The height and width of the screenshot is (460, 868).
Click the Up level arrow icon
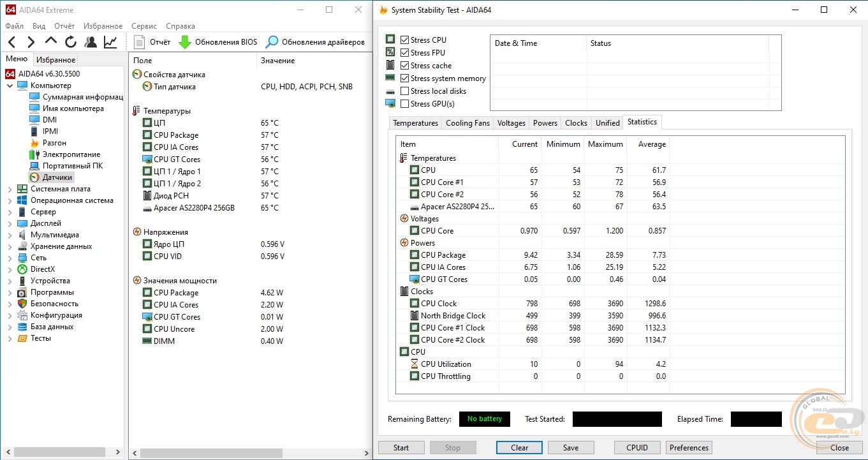tap(50, 41)
